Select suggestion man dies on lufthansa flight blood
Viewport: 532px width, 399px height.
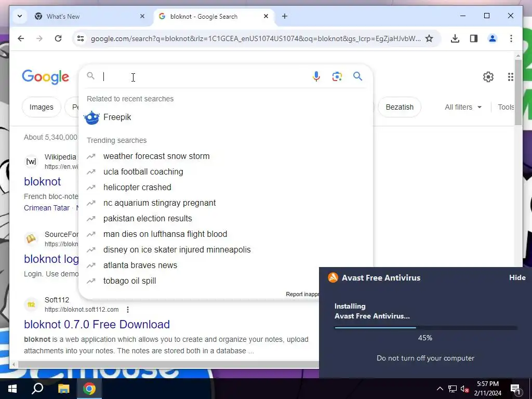[x=225, y=234]
